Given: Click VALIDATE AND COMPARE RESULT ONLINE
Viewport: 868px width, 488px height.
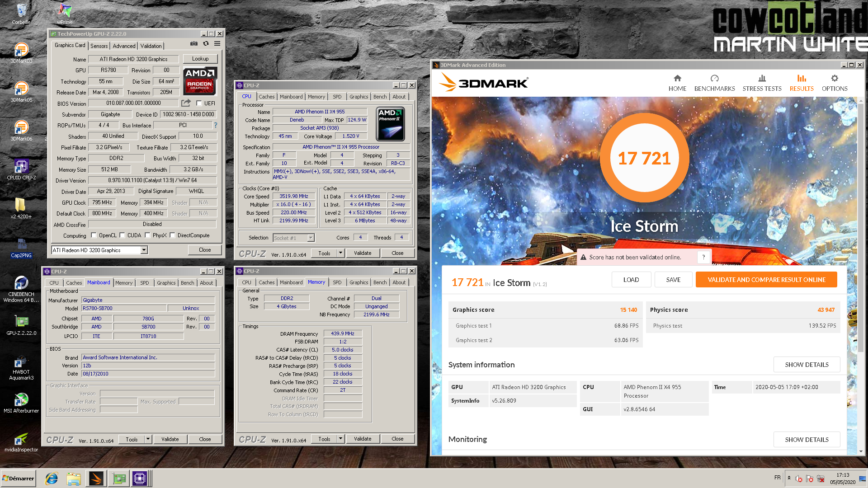Looking at the screenshot, I should [x=766, y=280].
